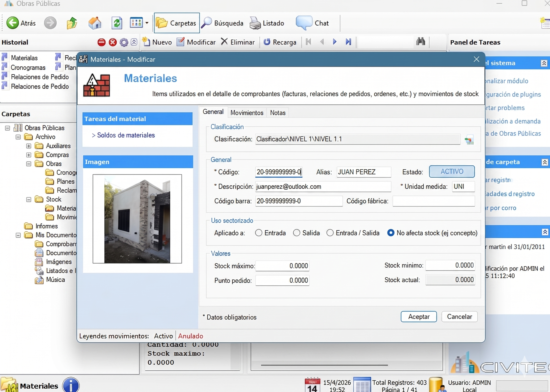This screenshot has height=392, width=550.
Task: Expand the Compras folder node
Action: click(x=29, y=155)
